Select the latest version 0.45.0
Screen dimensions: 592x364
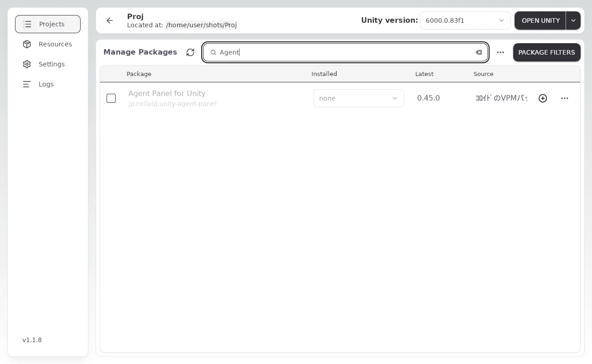(x=429, y=98)
